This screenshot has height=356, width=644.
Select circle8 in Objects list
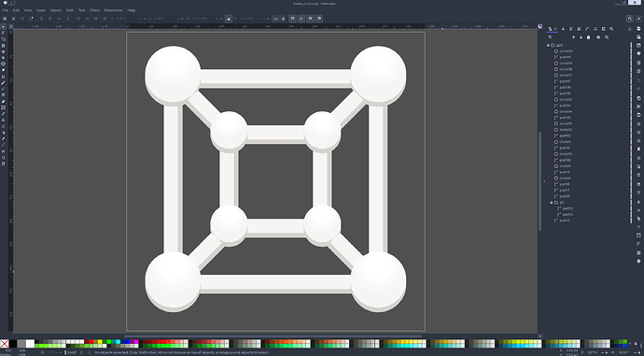coord(566,178)
